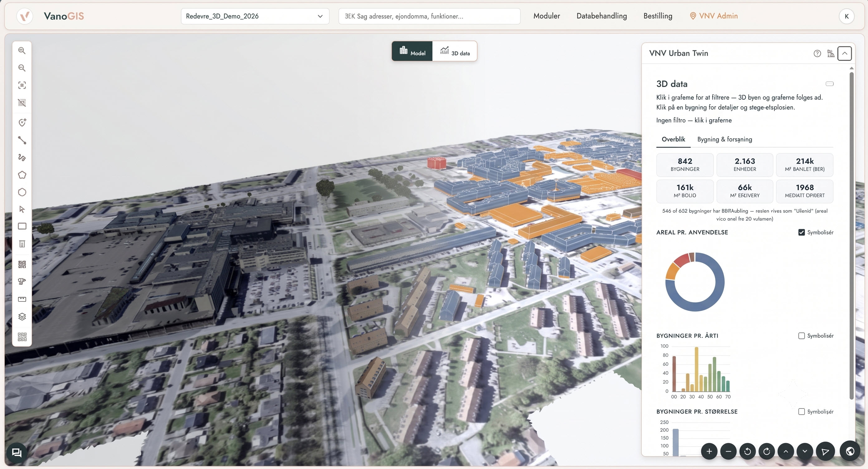Image resolution: width=868 pixels, height=469 pixels.
Task: Click the crossed-out grid tool
Action: pos(22,103)
